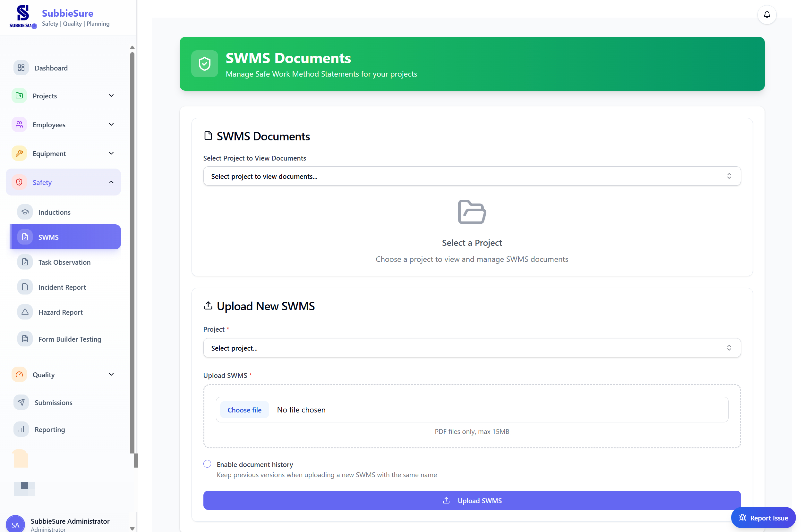The width and height of the screenshot is (803, 532).
Task: Click the Report Issue button
Action: point(763,518)
